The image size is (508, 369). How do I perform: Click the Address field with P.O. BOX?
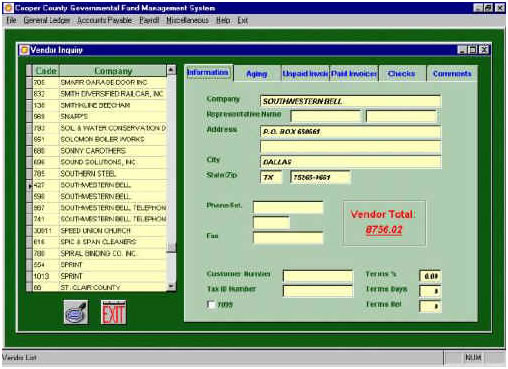coord(350,132)
